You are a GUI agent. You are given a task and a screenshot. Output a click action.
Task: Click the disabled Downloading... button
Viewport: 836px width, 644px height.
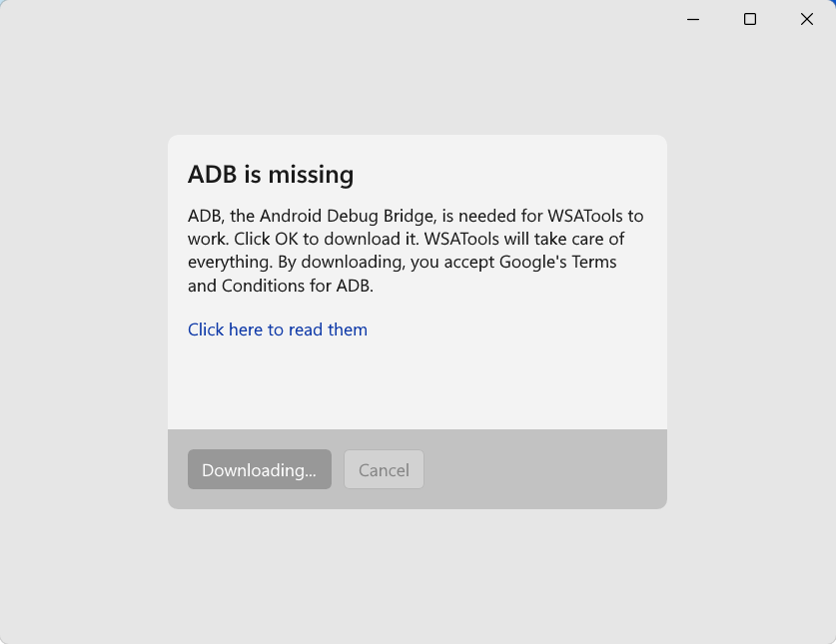click(260, 469)
